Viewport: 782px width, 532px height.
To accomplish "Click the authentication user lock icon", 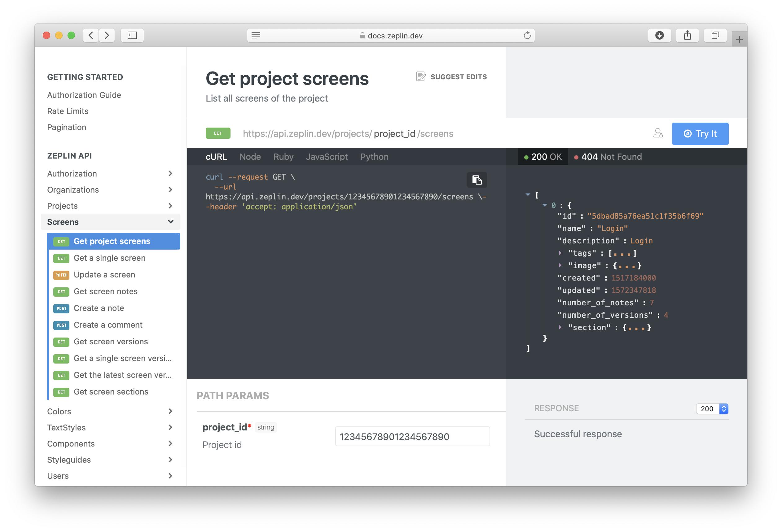I will pos(657,133).
